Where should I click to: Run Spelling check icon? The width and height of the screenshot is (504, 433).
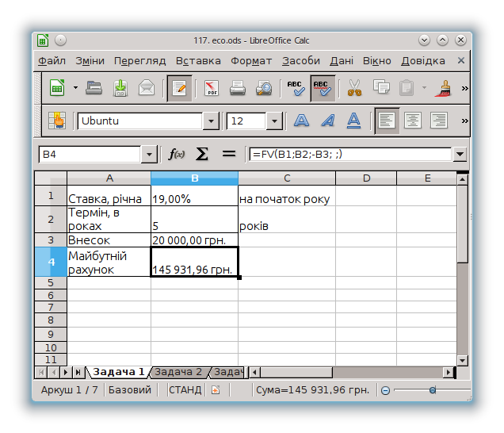296,88
